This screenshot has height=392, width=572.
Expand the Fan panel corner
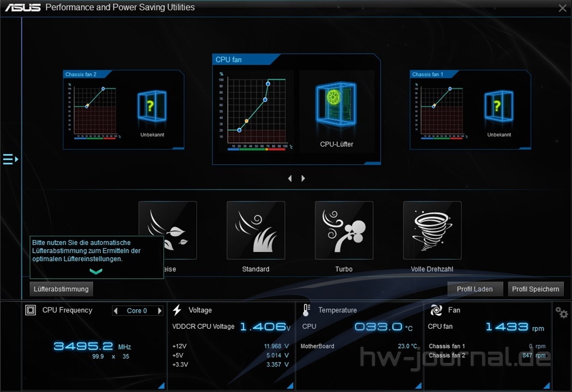coord(547,385)
